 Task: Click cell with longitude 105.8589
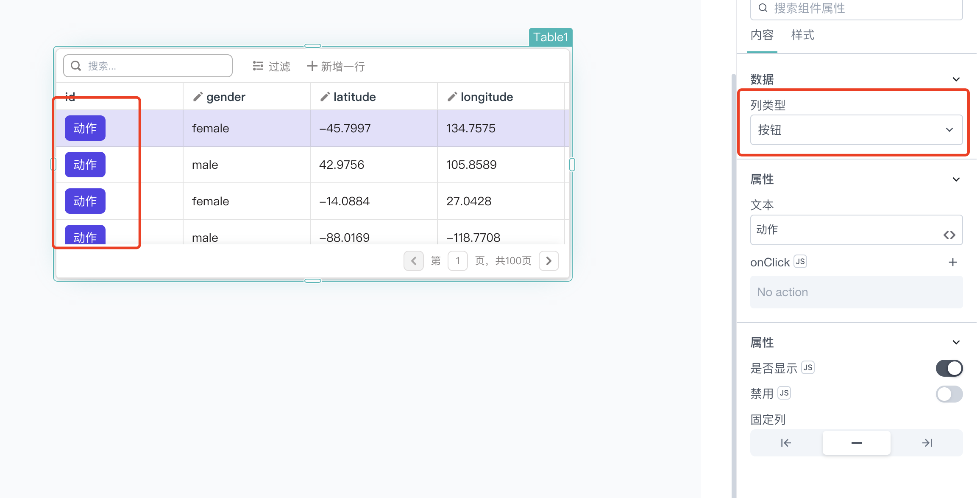point(501,165)
